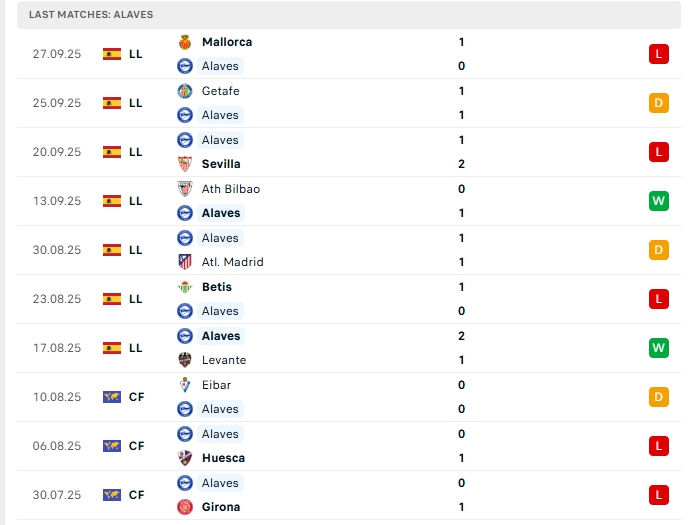The width and height of the screenshot is (690, 525).
Task: Open the Girona team name link
Action: click(220, 507)
